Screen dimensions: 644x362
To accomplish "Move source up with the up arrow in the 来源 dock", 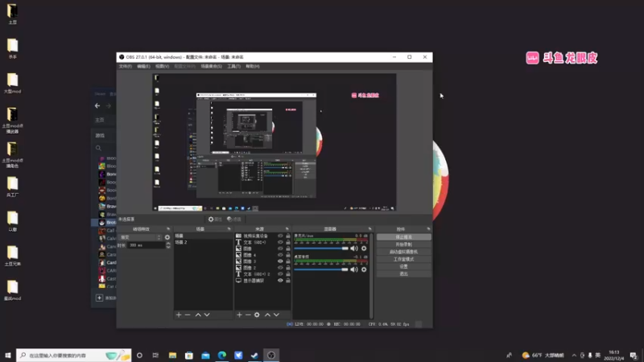I will coord(267,315).
